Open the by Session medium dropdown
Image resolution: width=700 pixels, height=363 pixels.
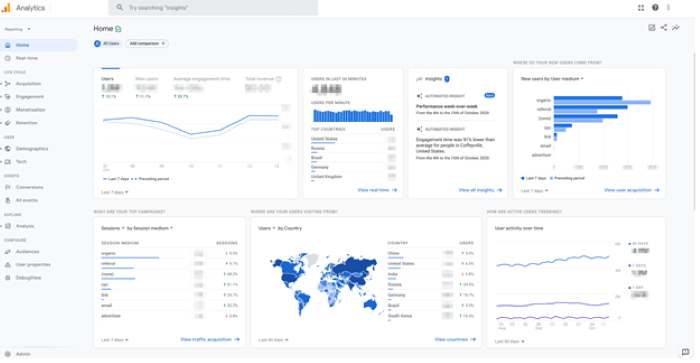point(150,228)
